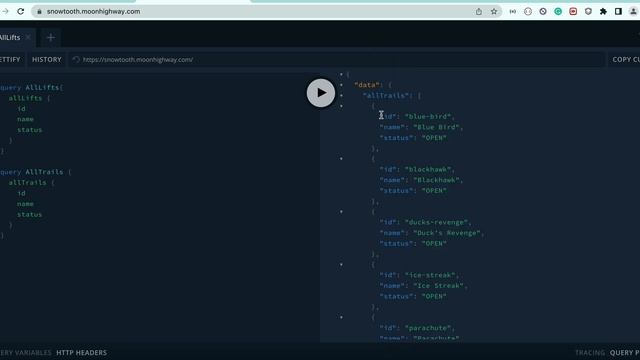Viewport: 640px width, 360px height.
Task: Click the "OPEN" status of ice-streak
Action: click(434, 296)
